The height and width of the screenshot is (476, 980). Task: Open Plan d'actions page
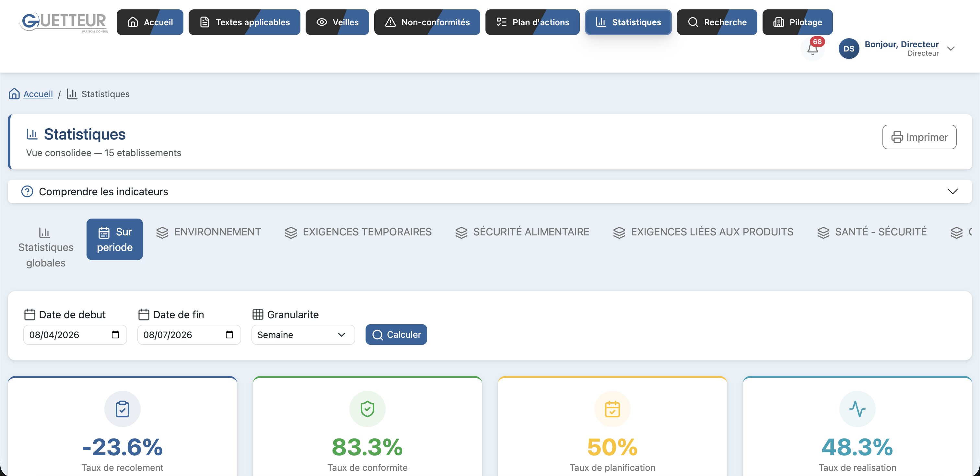(532, 22)
